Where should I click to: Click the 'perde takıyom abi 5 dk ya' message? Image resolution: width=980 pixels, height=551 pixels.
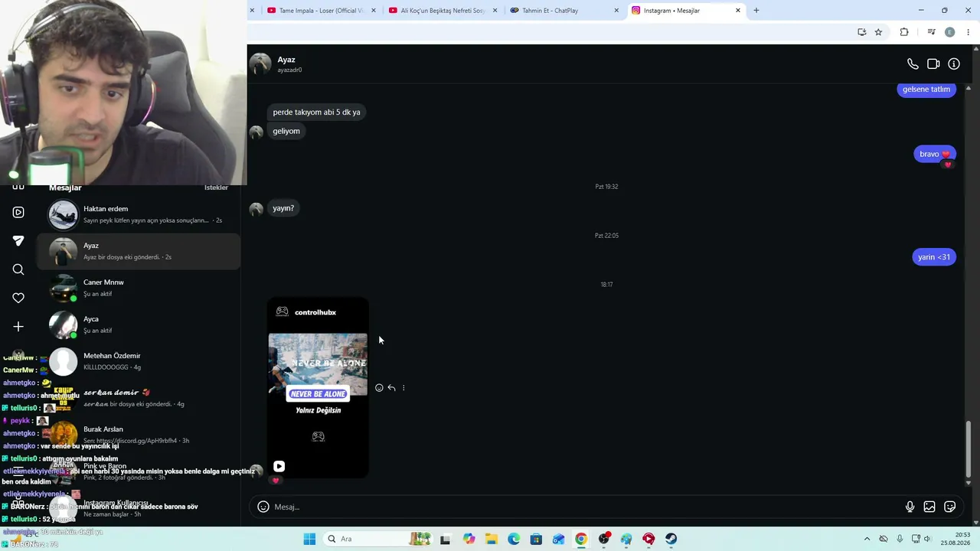tap(316, 112)
